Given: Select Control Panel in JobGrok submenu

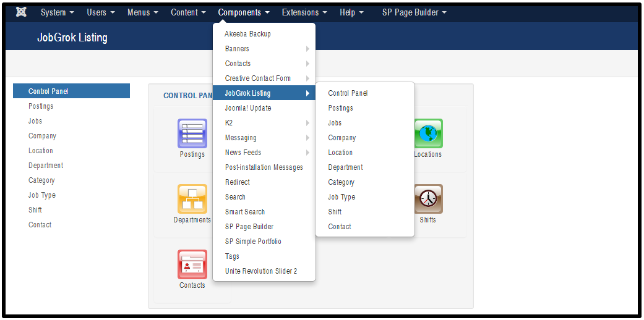Looking at the screenshot, I should (x=365, y=93).
